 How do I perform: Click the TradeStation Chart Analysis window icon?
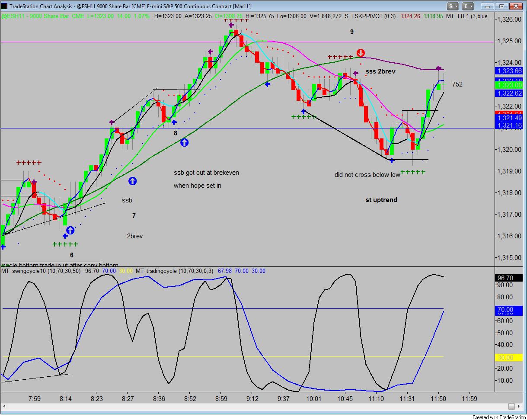coord(4,6)
